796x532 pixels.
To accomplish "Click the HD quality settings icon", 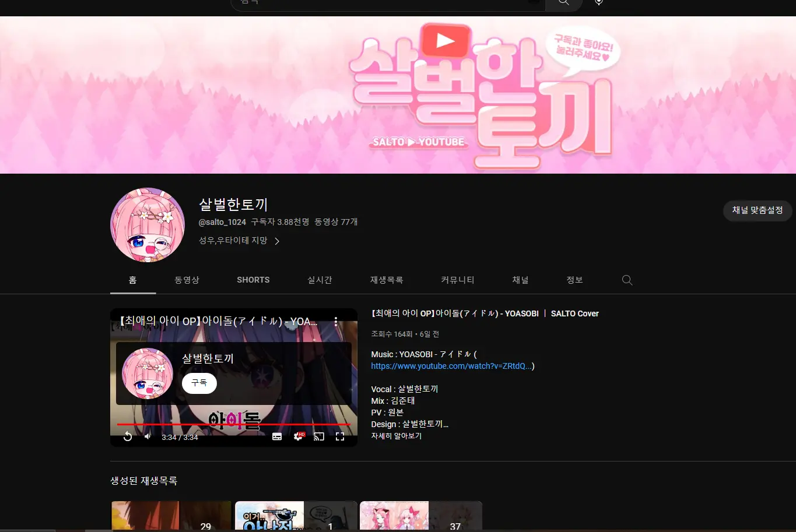I will click(298, 436).
